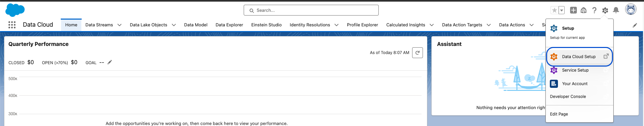Click the pencil icon to edit navigation bar

coord(635,25)
